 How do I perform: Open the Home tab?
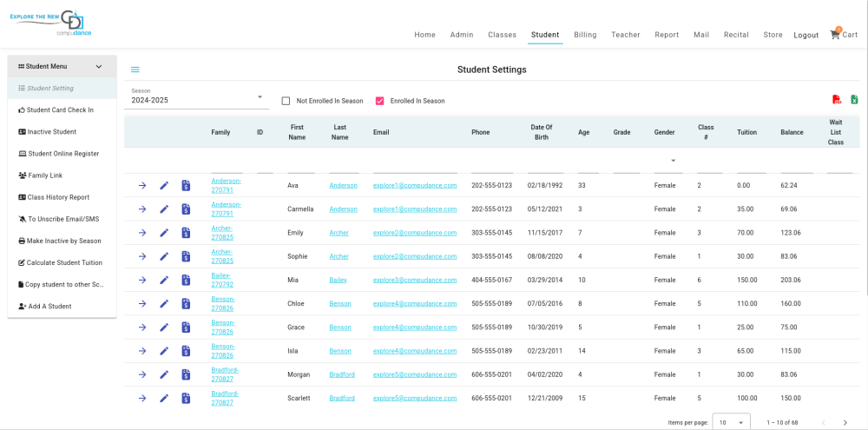[424, 35]
